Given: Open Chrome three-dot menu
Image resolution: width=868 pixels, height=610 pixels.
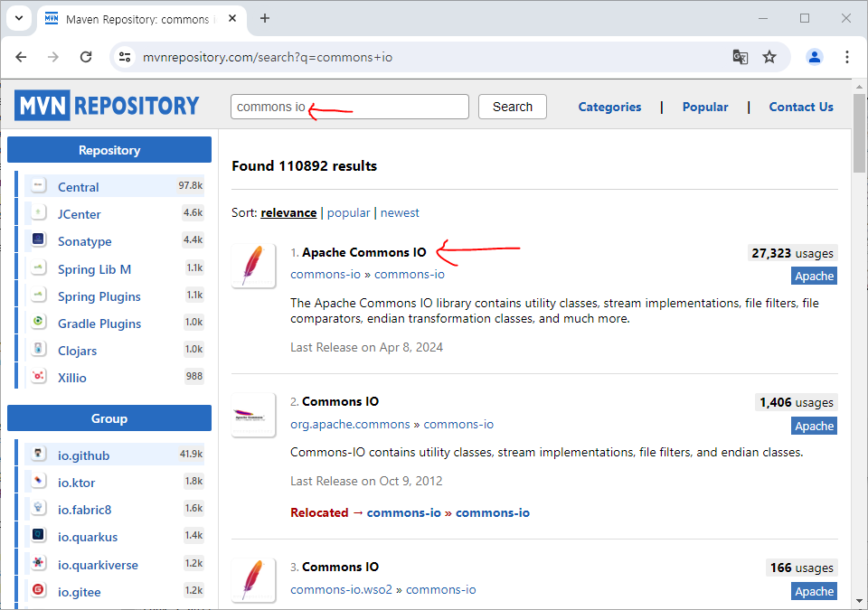Looking at the screenshot, I should coord(847,57).
